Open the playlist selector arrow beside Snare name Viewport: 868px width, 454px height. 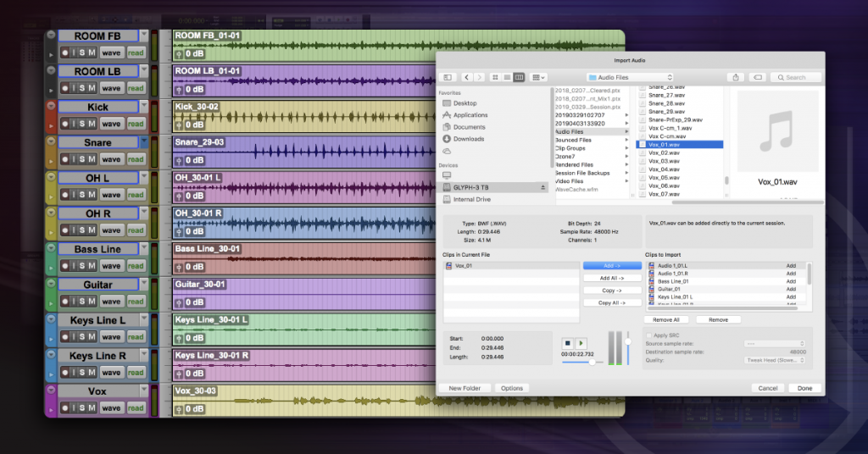[x=144, y=142]
